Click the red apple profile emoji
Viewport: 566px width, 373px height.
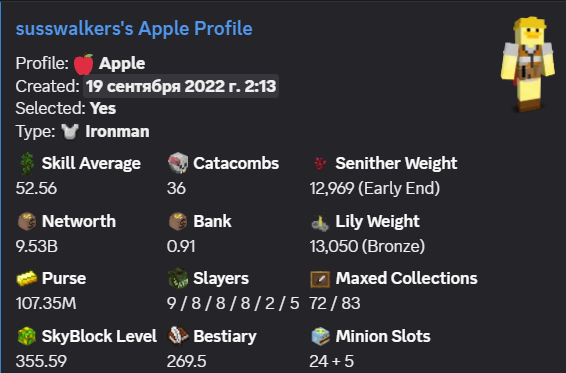pos(83,64)
